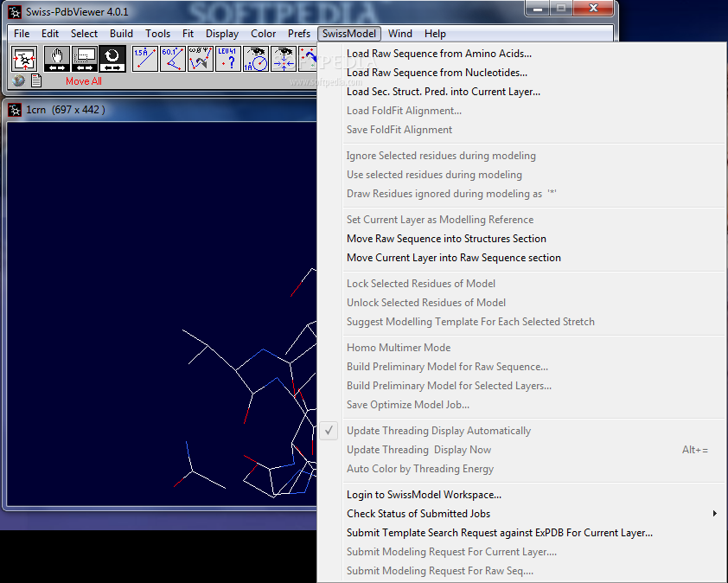This screenshot has width=728, height=583.
Task: Click Build Preliminary Model for Selected Layers
Action: point(521,386)
